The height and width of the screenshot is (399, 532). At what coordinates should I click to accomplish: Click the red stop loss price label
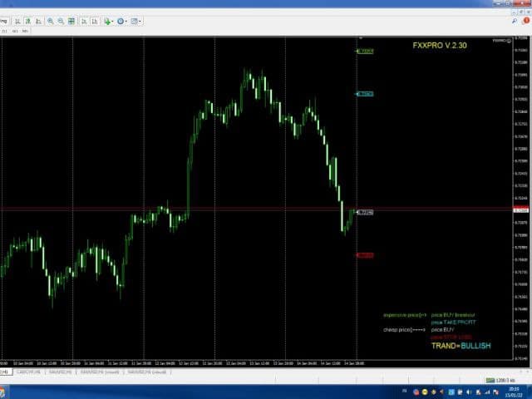(x=364, y=255)
